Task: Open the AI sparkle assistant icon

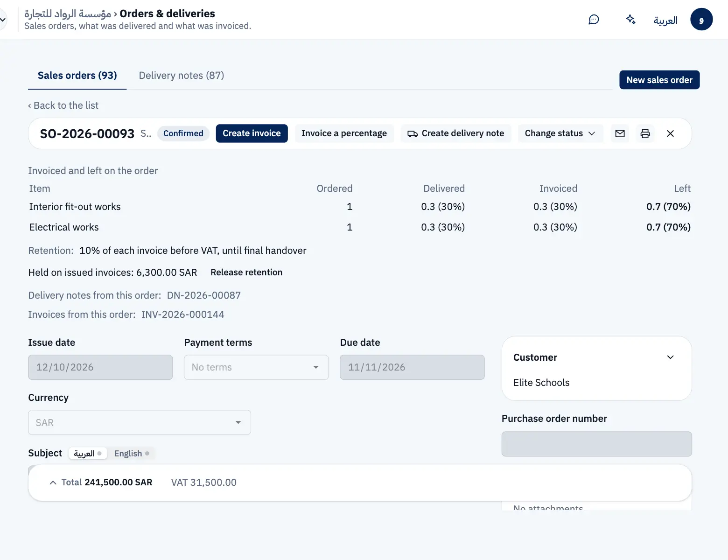Action: 630,20
